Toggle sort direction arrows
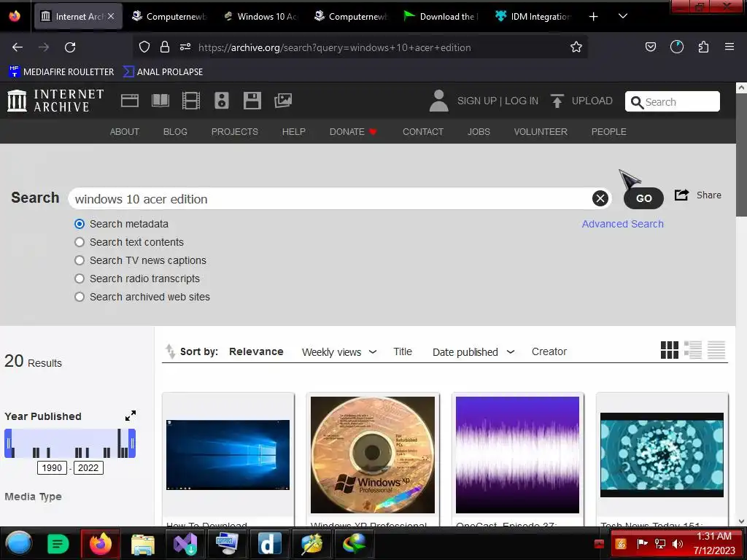747x560 pixels. tap(170, 351)
